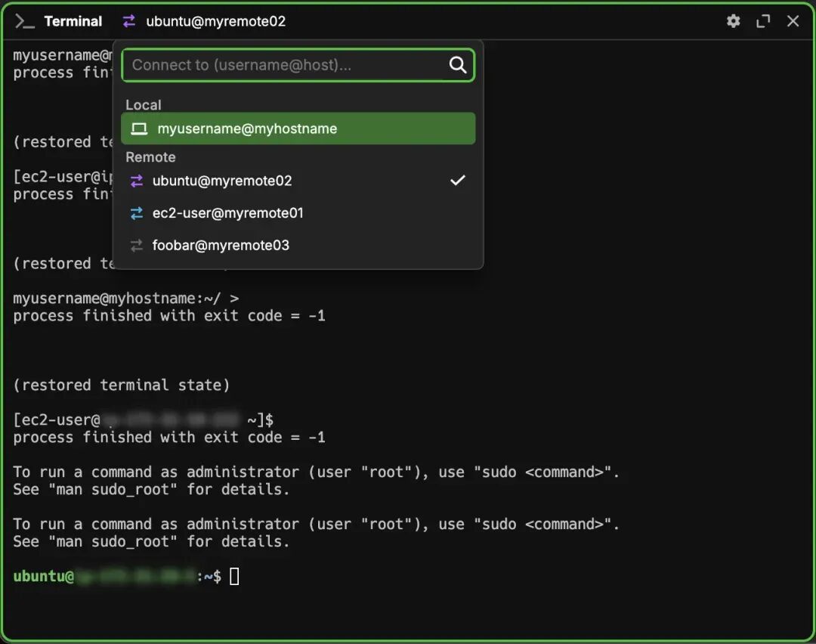
Task: Choose ubuntu@myremote02 in the Remote list
Action: pyautogui.click(x=298, y=181)
